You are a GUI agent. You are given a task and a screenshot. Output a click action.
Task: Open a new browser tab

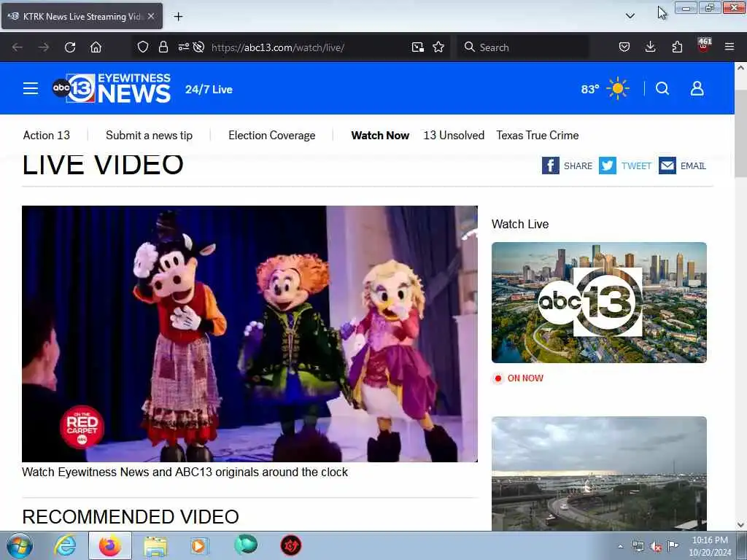(178, 17)
